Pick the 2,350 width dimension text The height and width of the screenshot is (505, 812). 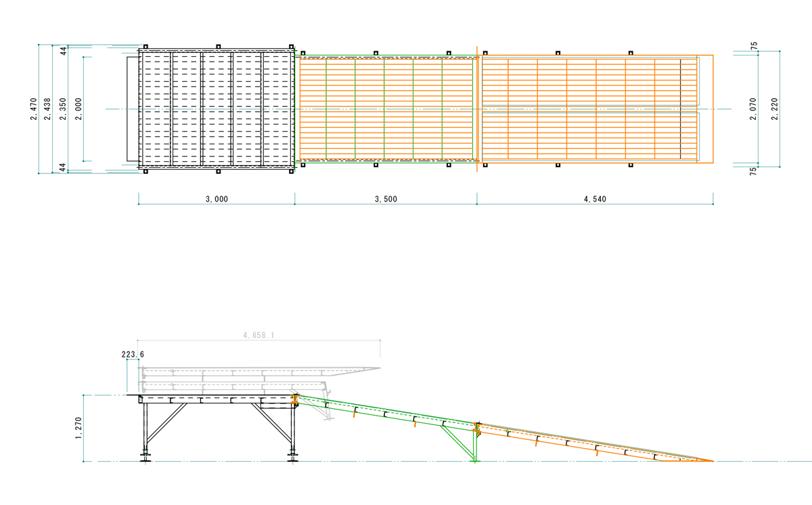63,108
